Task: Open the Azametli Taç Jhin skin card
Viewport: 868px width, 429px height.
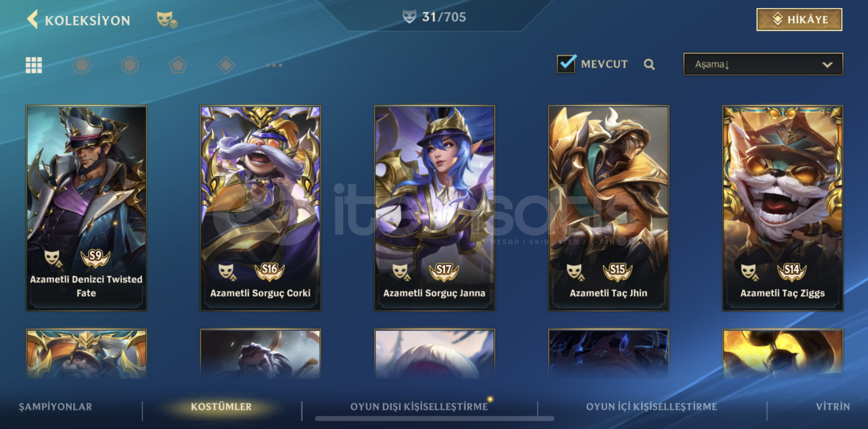Action: tap(609, 208)
